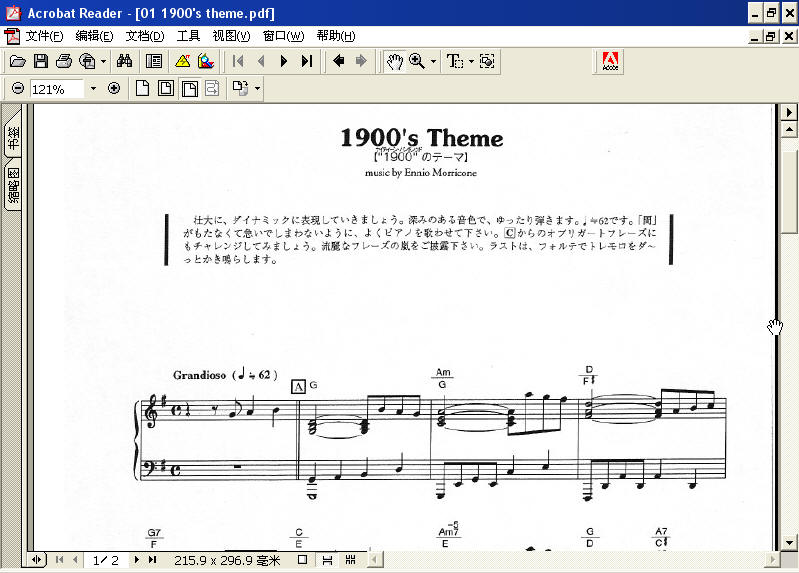Click the horizontal scrollbar left arrow
The image size is (799, 573).
click(x=375, y=560)
